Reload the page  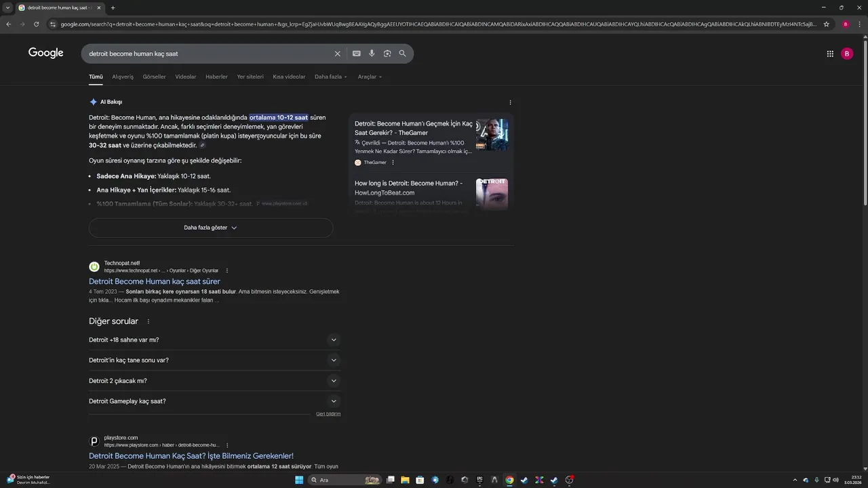(37, 24)
